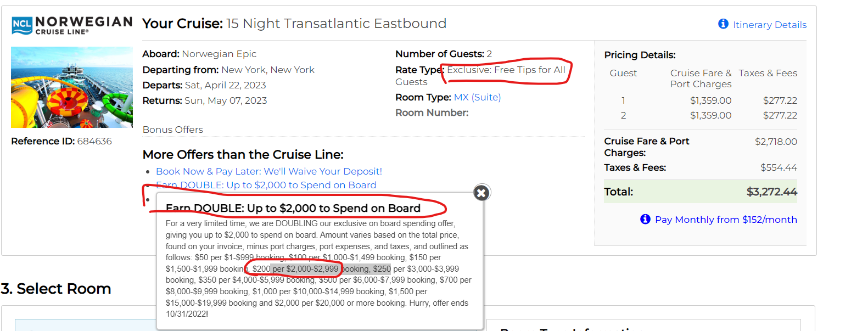Close the Earn DOUBLE offer popup
The image size is (868, 331).
[481, 193]
